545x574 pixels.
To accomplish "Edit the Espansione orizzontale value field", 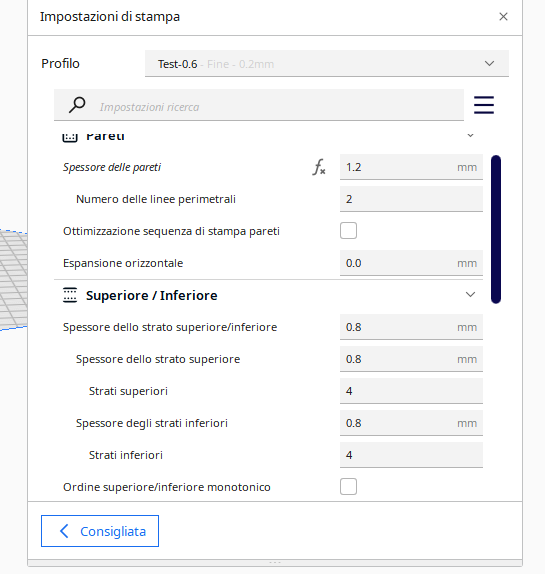I will click(x=411, y=263).
